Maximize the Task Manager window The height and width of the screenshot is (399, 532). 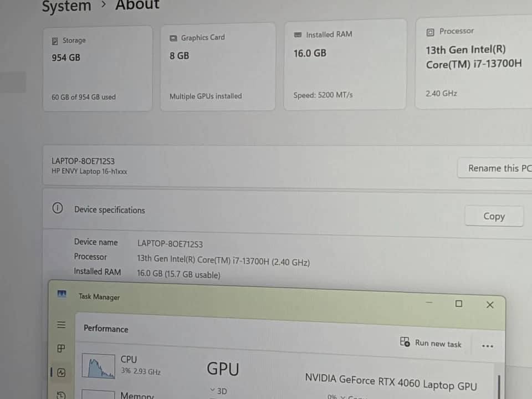[x=459, y=303]
